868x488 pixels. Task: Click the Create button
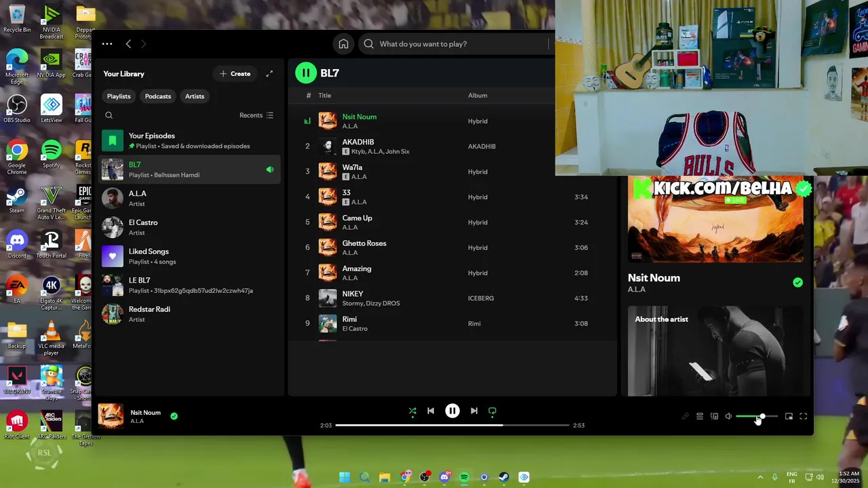[235, 74]
